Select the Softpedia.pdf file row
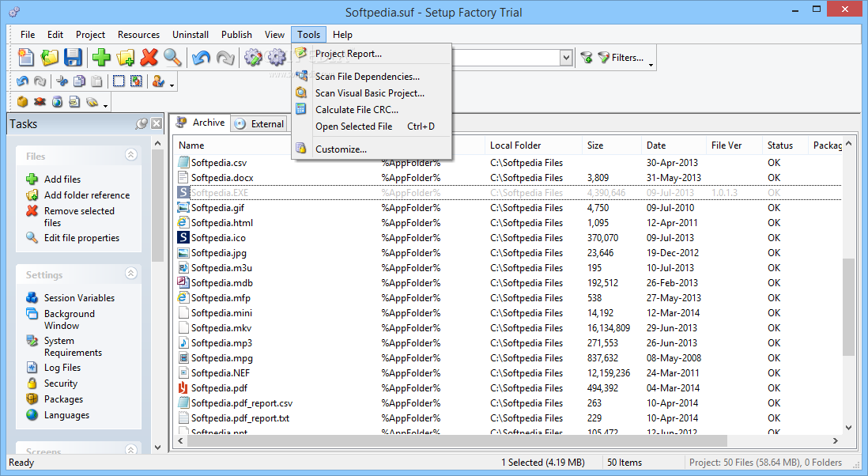 point(509,388)
